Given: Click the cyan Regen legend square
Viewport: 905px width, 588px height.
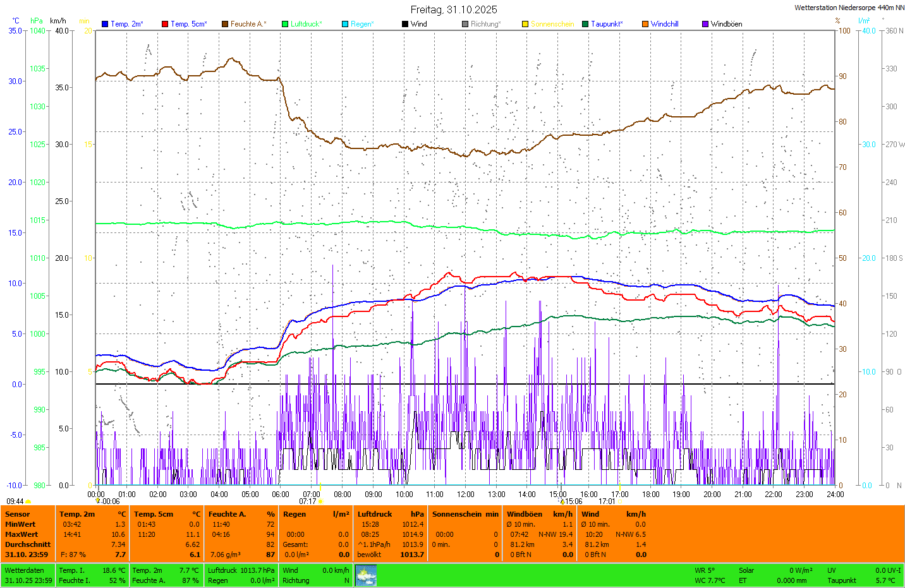Looking at the screenshot, I should (x=345, y=24).
